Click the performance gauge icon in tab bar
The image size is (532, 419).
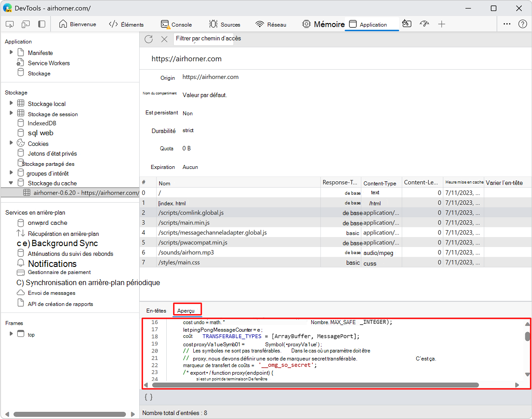424,24
